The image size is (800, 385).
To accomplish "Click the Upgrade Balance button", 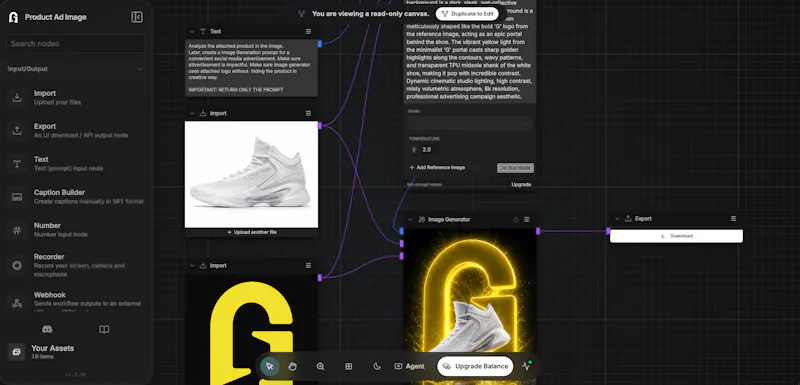I will point(475,366).
